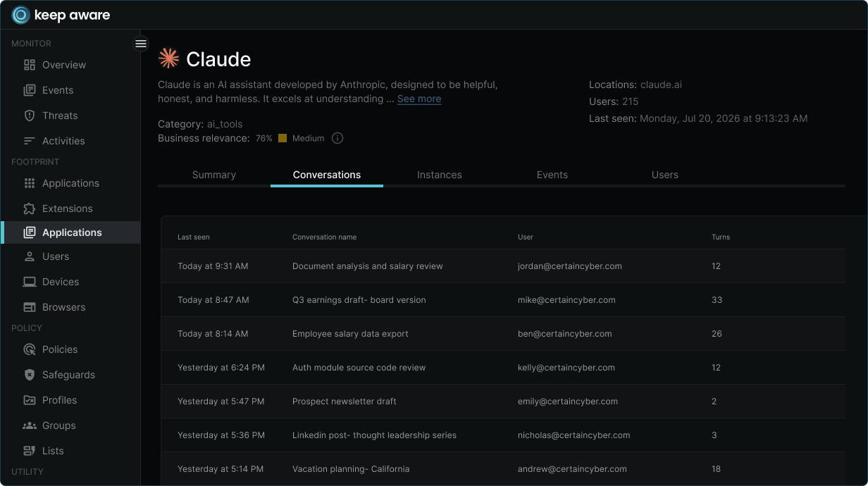Click user andrew@certaincyber.com
The image size is (868, 486).
572,469
